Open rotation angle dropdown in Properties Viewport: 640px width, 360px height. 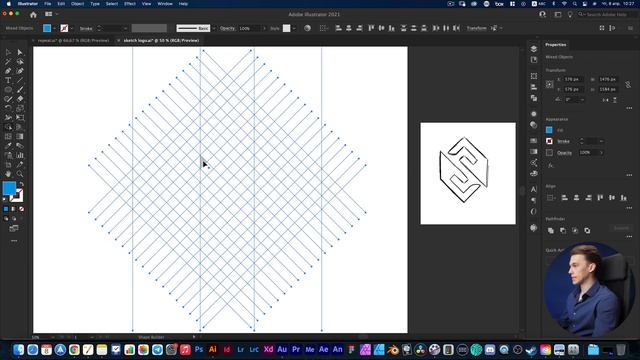click(582, 100)
